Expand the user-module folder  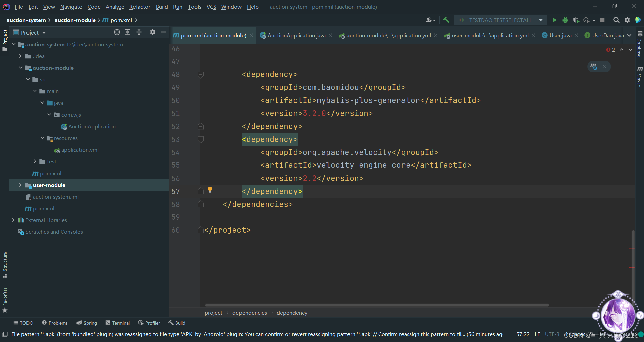pyautogui.click(x=20, y=185)
